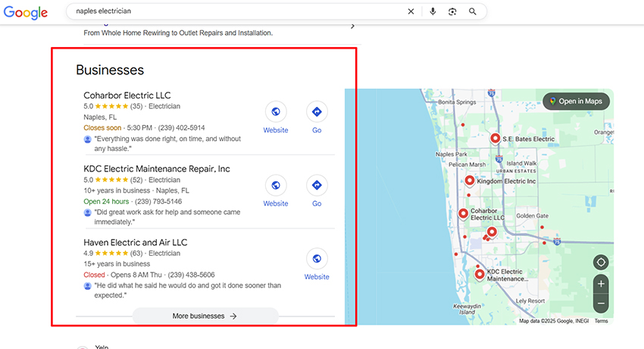Open Coharbor Electric LLC website globe icon
The image size is (644, 349).
[276, 112]
